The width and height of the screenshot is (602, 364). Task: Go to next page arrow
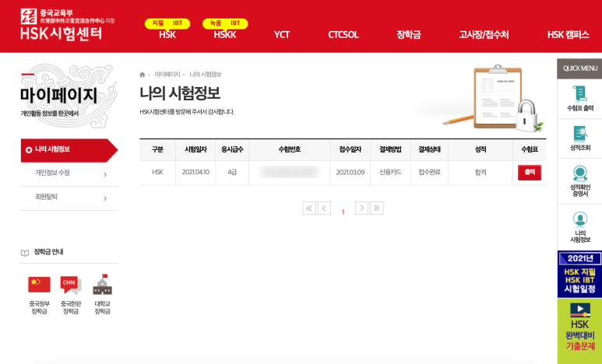(x=361, y=208)
